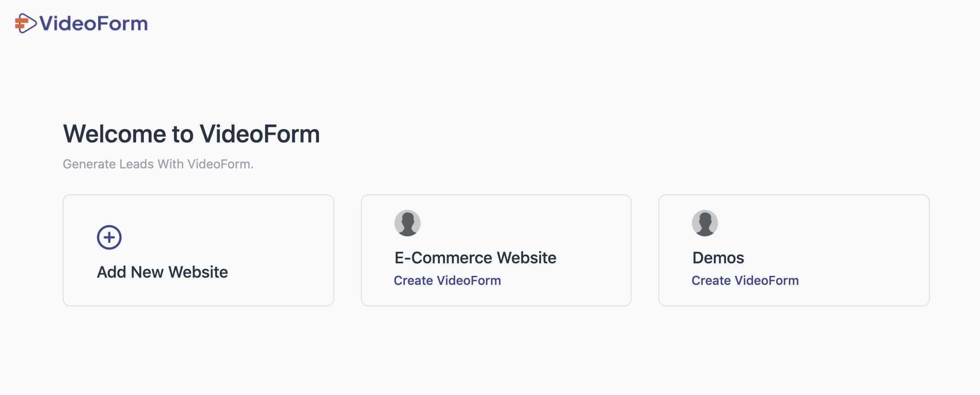Image resolution: width=980 pixels, height=395 pixels.
Task: Click the Welcome to VideoForm heading
Action: pos(191,134)
